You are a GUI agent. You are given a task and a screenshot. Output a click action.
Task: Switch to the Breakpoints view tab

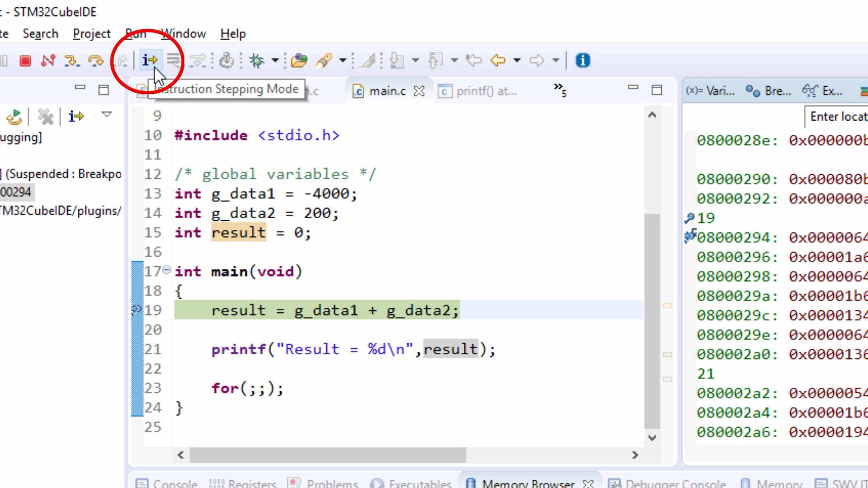tap(769, 91)
